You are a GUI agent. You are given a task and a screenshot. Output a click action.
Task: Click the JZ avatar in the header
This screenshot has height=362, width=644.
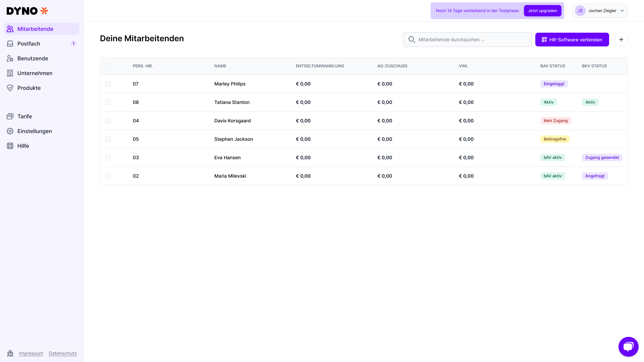(580, 11)
